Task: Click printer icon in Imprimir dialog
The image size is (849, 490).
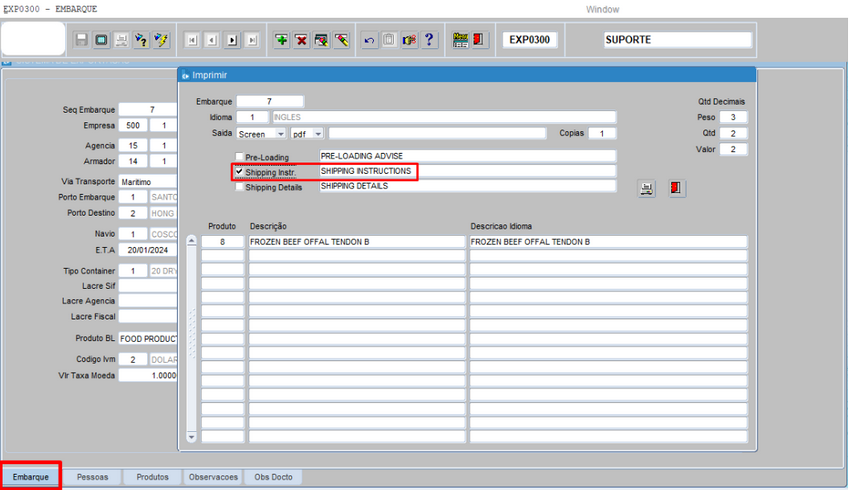Action: pyautogui.click(x=647, y=188)
